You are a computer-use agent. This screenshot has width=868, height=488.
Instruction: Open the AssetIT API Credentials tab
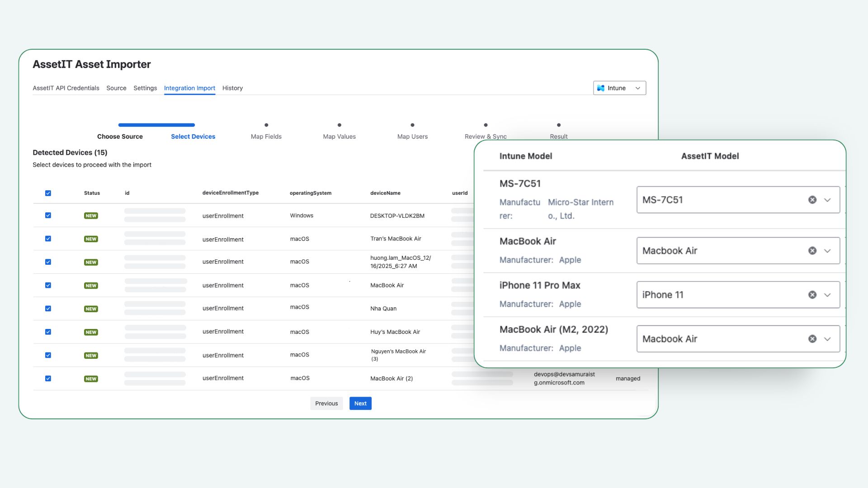click(x=66, y=88)
